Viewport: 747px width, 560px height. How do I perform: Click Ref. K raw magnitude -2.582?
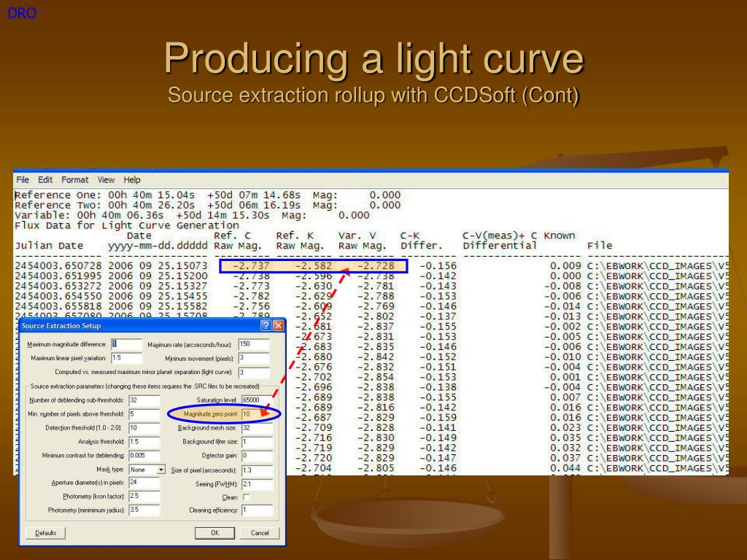point(314,265)
